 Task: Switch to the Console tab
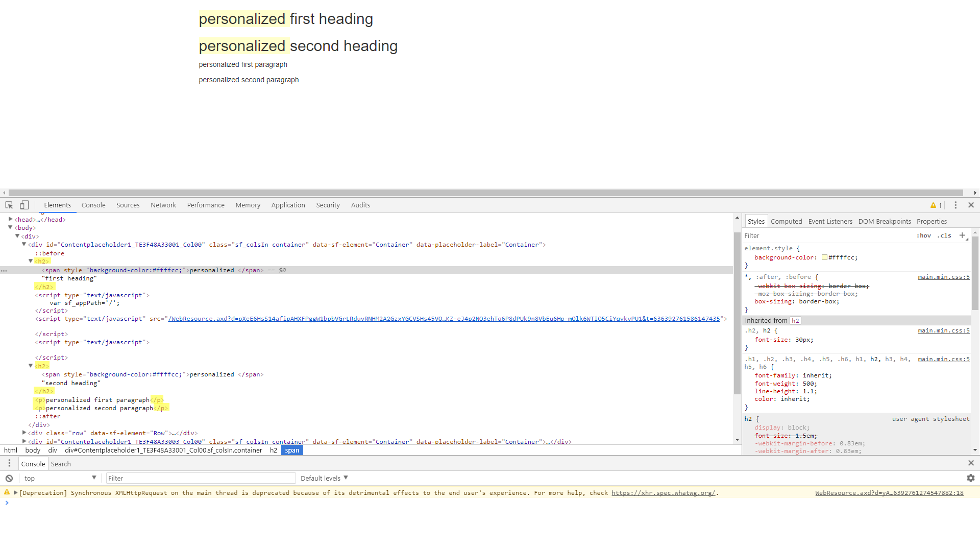[x=93, y=205]
